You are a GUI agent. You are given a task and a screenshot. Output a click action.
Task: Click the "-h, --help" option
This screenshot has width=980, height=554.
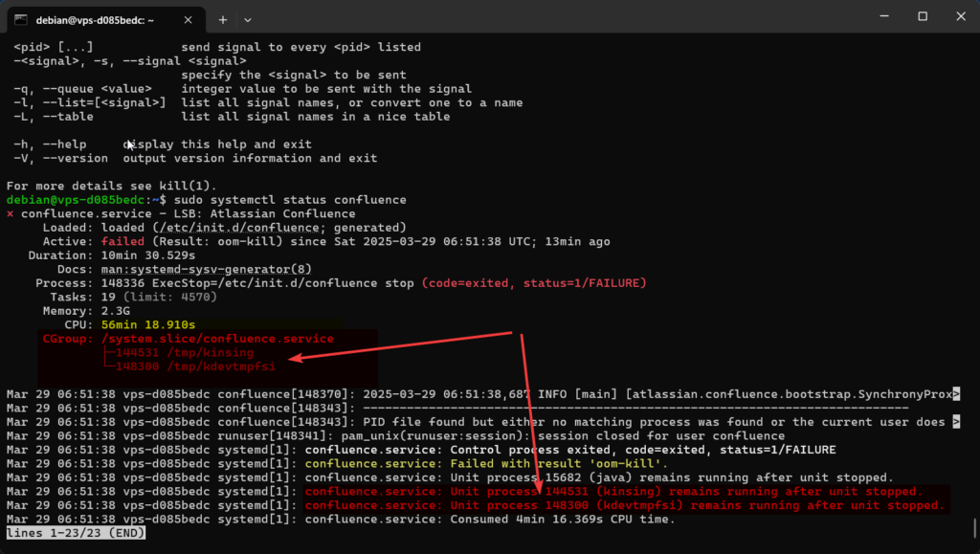point(50,144)
